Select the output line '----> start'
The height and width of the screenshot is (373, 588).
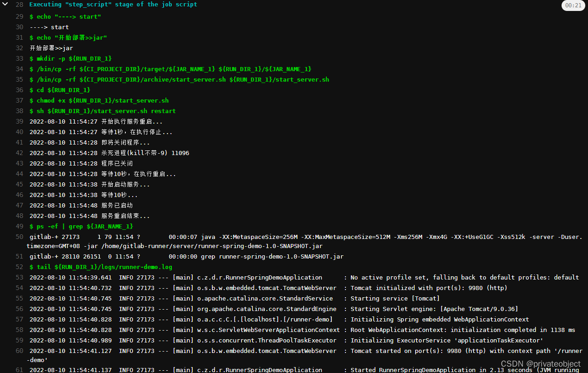(49, 27)
